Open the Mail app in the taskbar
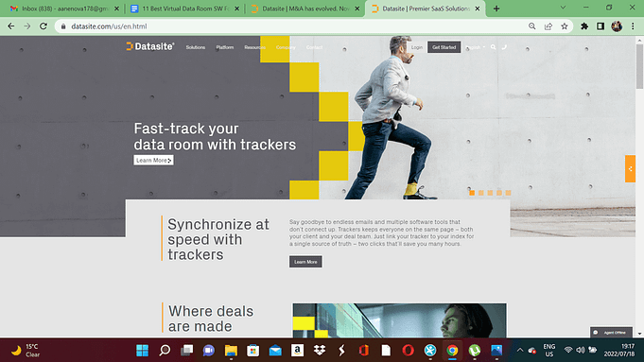 click(275, 350)
